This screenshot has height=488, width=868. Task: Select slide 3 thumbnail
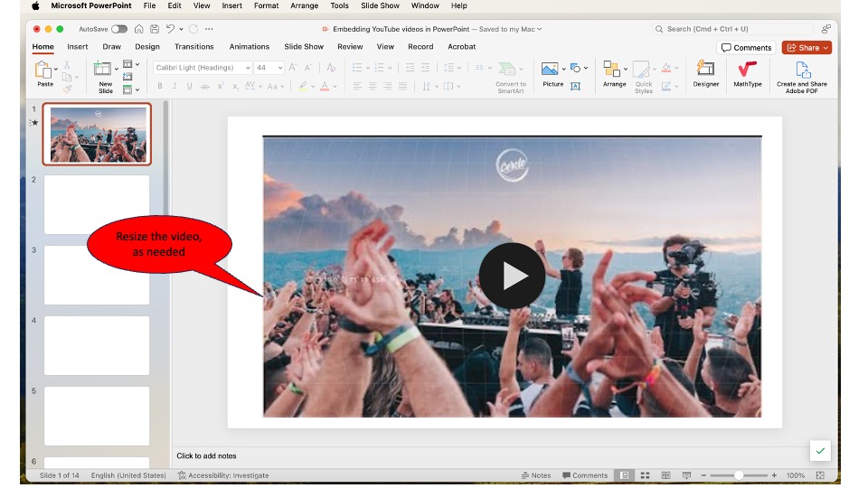(97, 275)
